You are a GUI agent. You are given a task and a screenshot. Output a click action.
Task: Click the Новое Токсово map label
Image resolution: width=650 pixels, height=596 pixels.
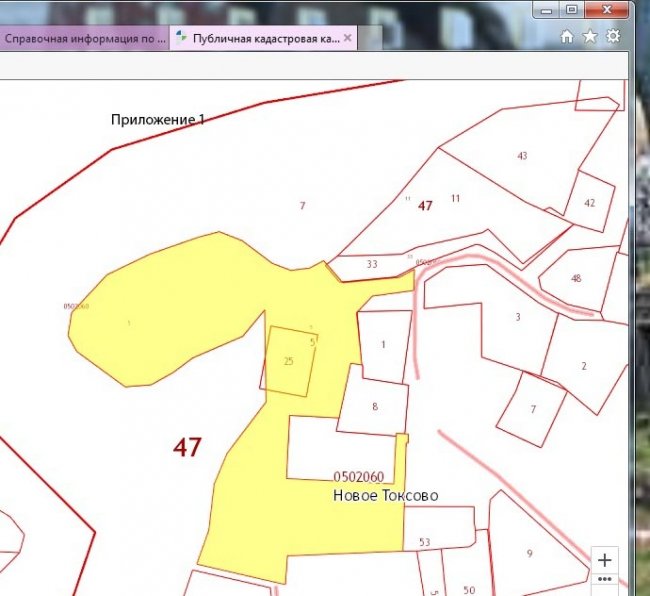pos(385,495)
